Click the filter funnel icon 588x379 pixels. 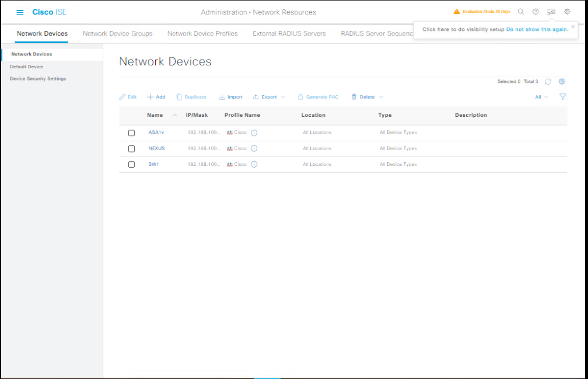click(562, 97)
